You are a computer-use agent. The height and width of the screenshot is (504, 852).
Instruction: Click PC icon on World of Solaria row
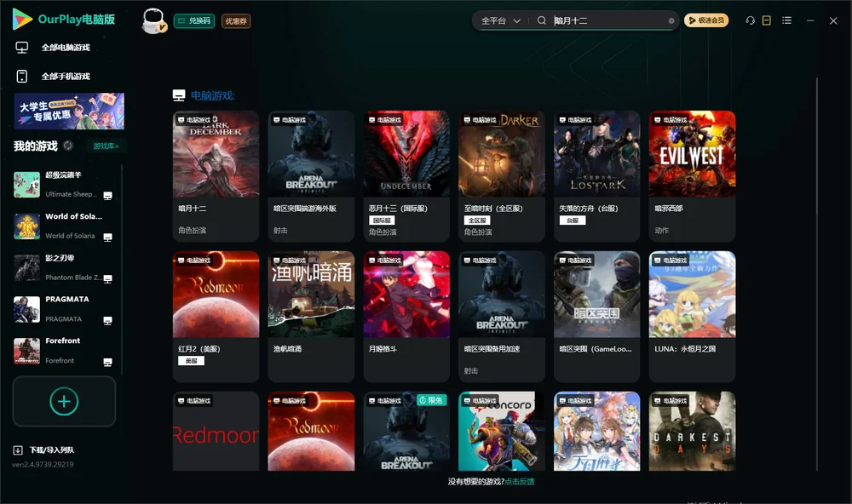107,238
